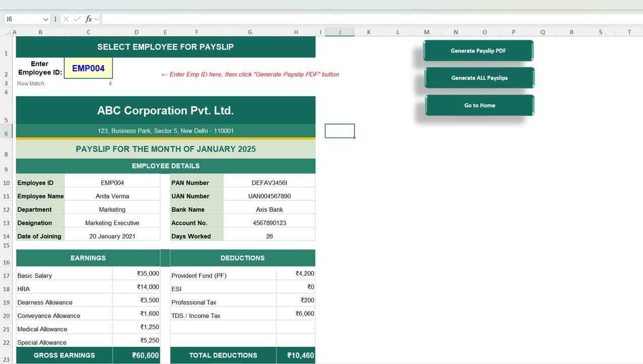Click the Select All corner triangle

point(7,32)
